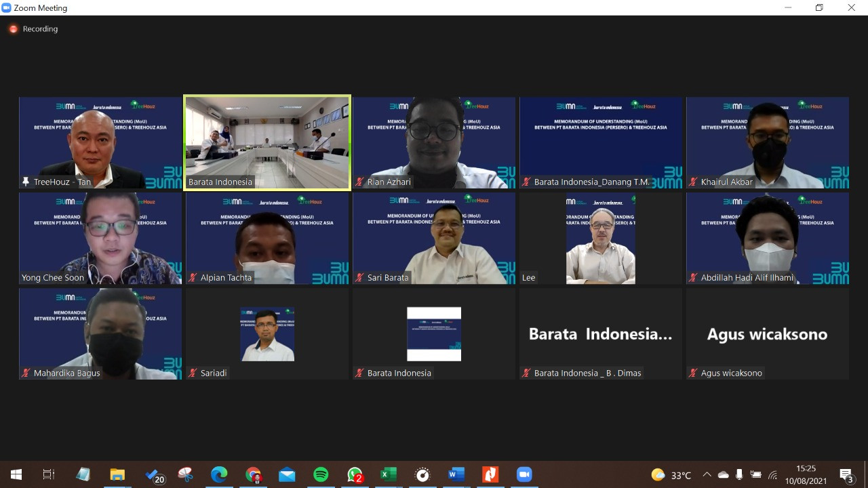Open Spotify from the taskbar
This screenshot has width=868, height=488.
click(x=321, y=474)
